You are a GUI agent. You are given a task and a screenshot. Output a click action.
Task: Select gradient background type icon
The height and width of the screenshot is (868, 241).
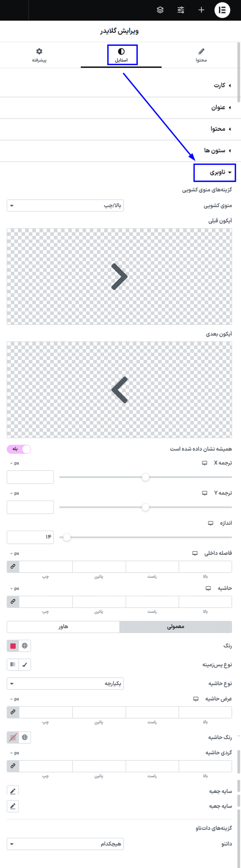coord(13,664)
